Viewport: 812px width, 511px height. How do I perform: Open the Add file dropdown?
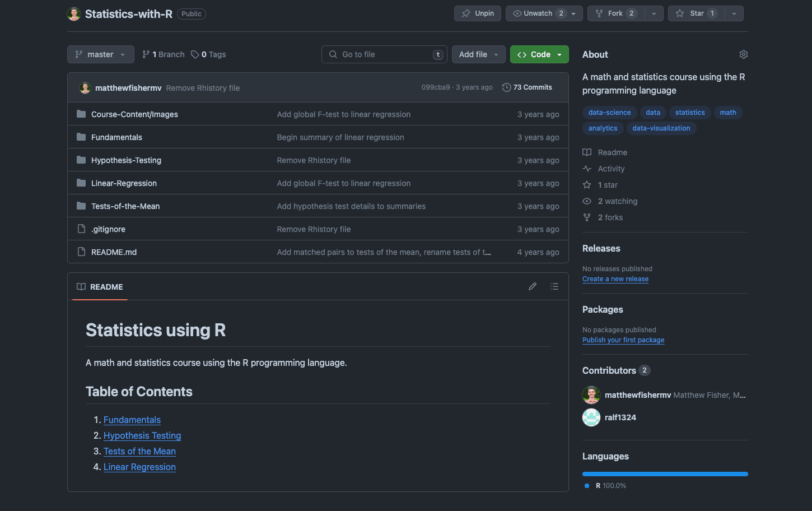coord(478,54)
